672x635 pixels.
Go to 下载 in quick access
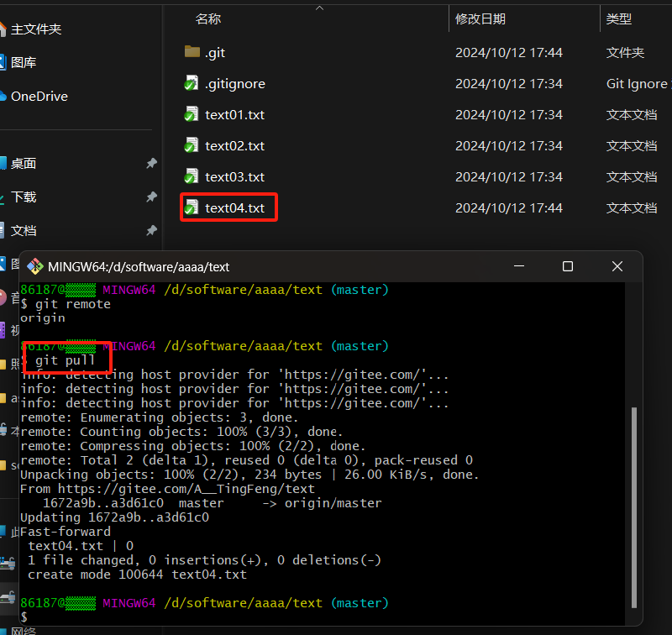[24, 197]
